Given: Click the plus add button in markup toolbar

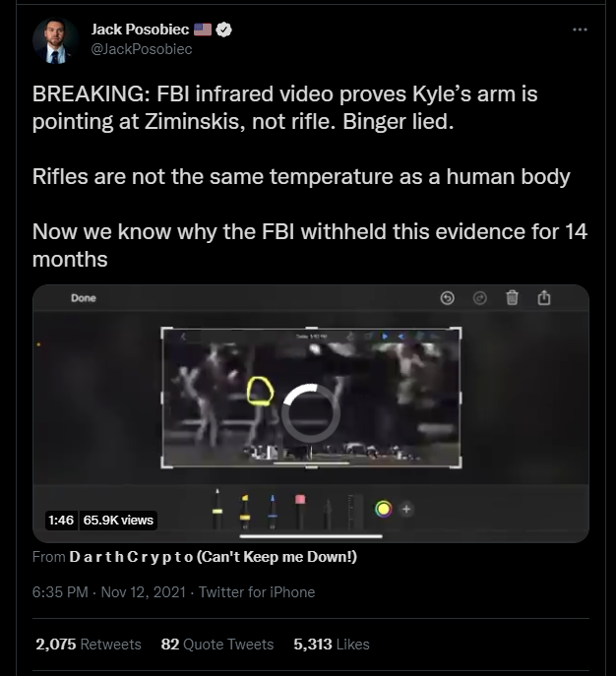Looking at the screenshot, I should pos(406,509).
